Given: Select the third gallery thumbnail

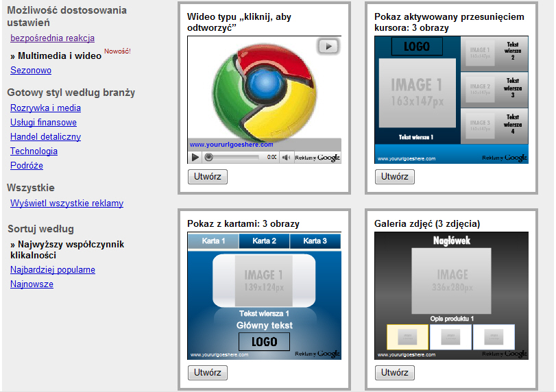Looking at the screenshot, I should pyautogui.click(x=494, y=336).
